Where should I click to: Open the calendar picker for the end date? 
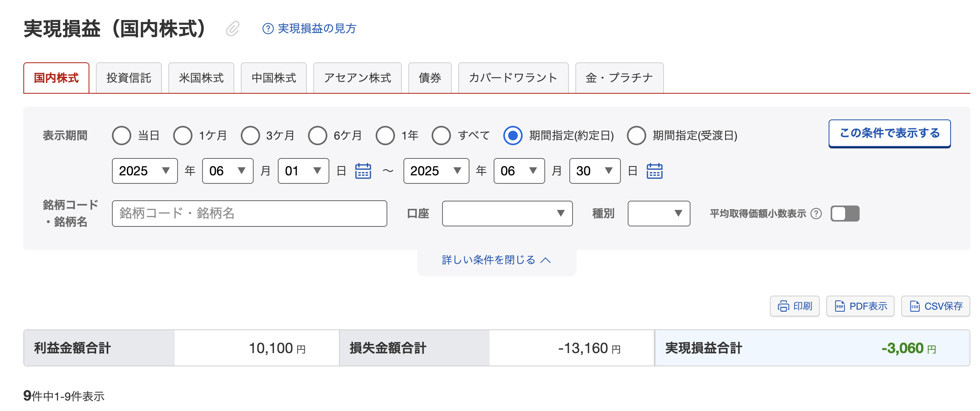coord(655,171)
